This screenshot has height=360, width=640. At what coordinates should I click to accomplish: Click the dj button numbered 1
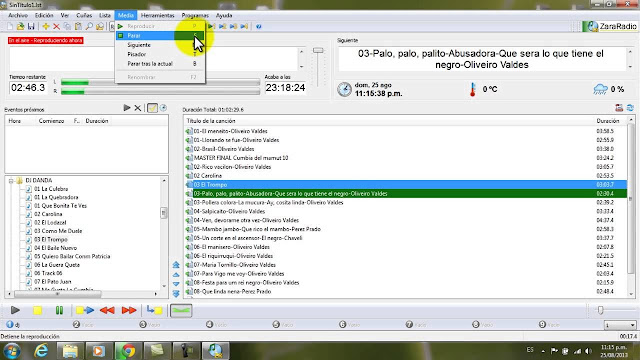[x=13, y=325]
